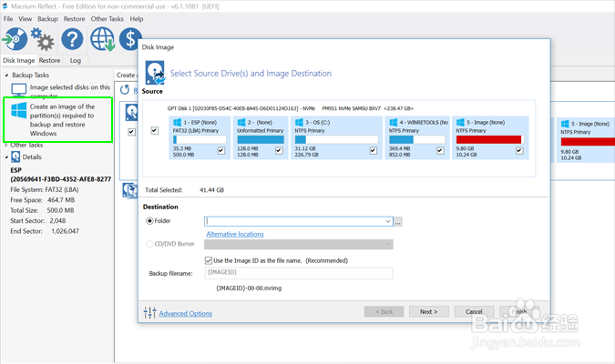Viewport: 615px width, 364px height.
Task: Uncheck the 1 - ESP partition checkbox
Action: pos(221,150)
